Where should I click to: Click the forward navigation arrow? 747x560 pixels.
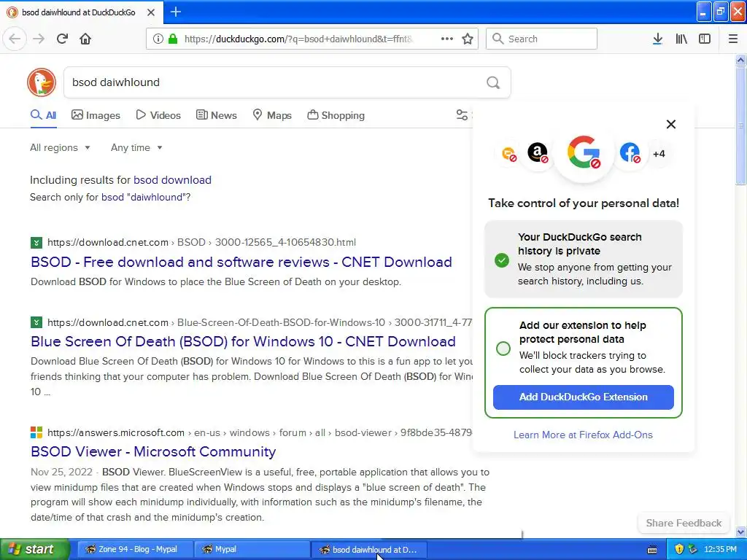(39, 39)
